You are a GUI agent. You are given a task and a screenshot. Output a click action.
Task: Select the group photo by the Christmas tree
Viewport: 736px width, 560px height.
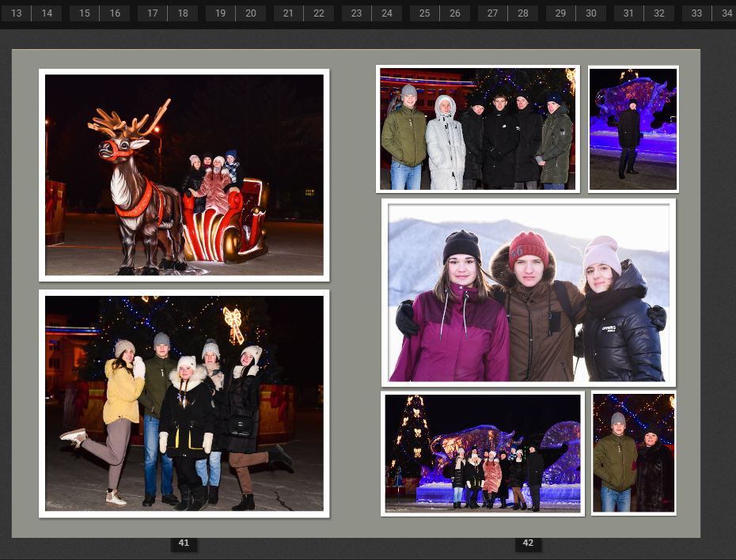coord(184,404)
